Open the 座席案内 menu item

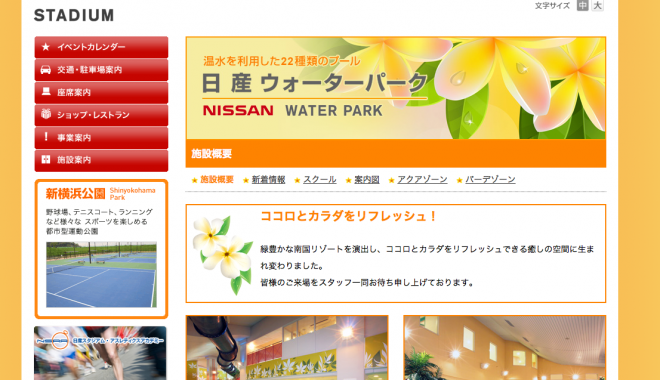[101, 93]
